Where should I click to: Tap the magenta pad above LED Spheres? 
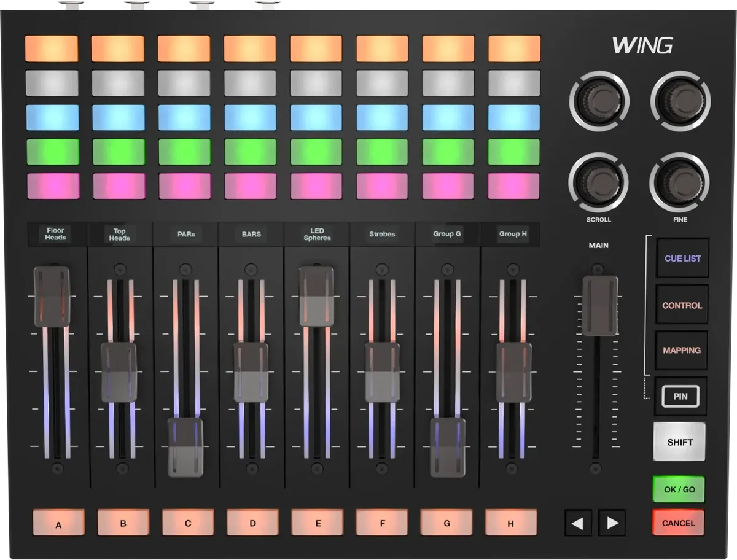316,186
